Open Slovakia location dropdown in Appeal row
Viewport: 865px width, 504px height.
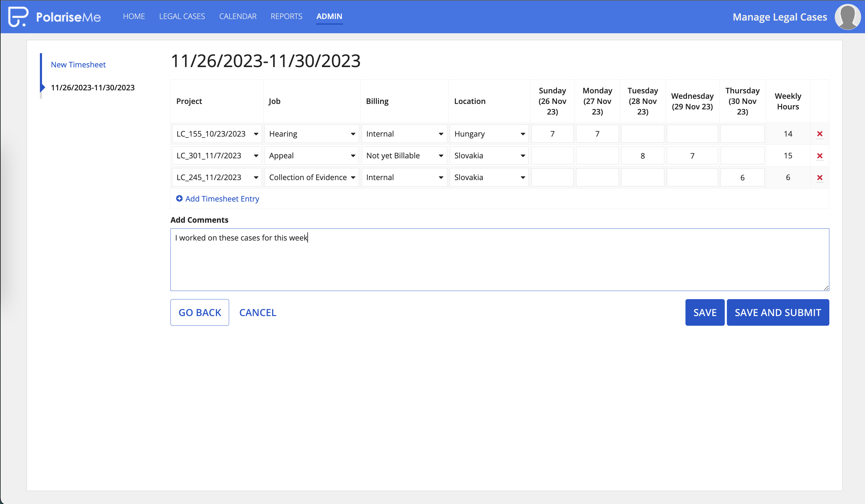[489, 156]
